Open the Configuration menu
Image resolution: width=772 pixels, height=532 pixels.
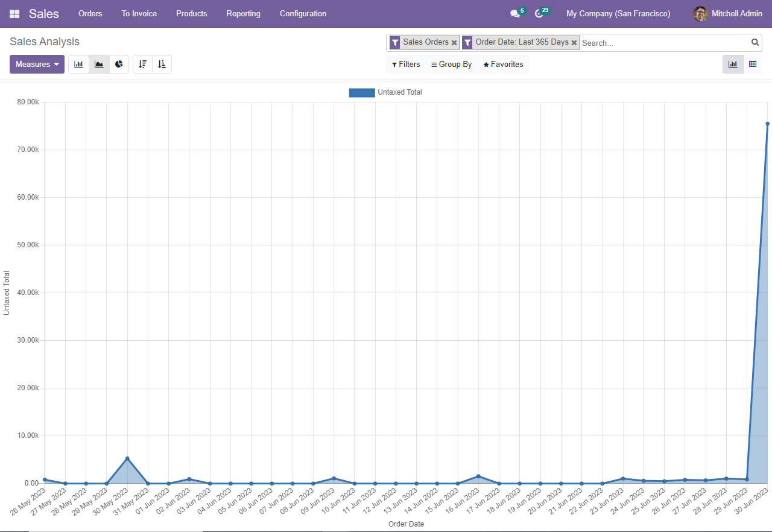click(x=303, y=14)
